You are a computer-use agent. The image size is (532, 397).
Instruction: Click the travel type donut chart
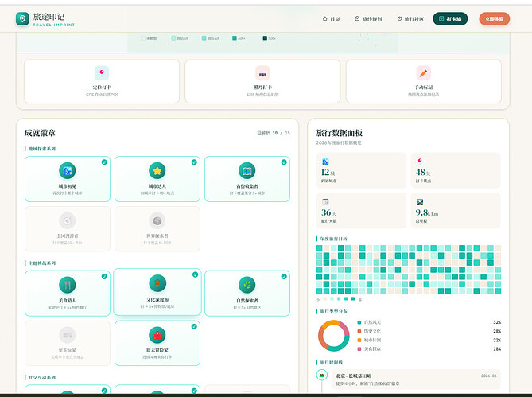tap(334, 336)
